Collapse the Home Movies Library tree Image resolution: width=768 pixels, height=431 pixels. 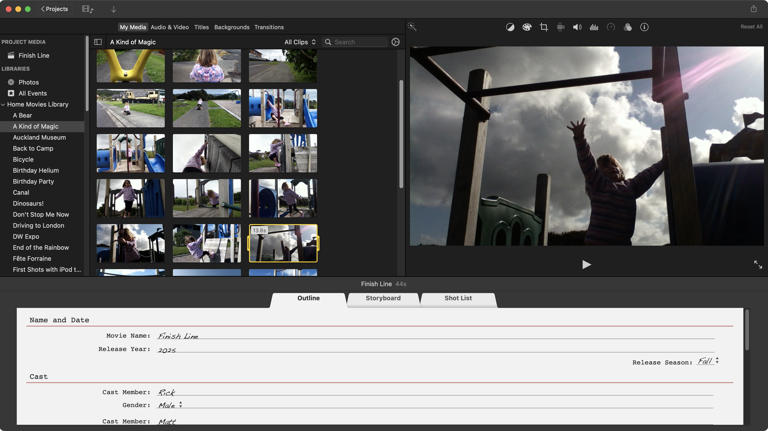[x=3, y=104]
